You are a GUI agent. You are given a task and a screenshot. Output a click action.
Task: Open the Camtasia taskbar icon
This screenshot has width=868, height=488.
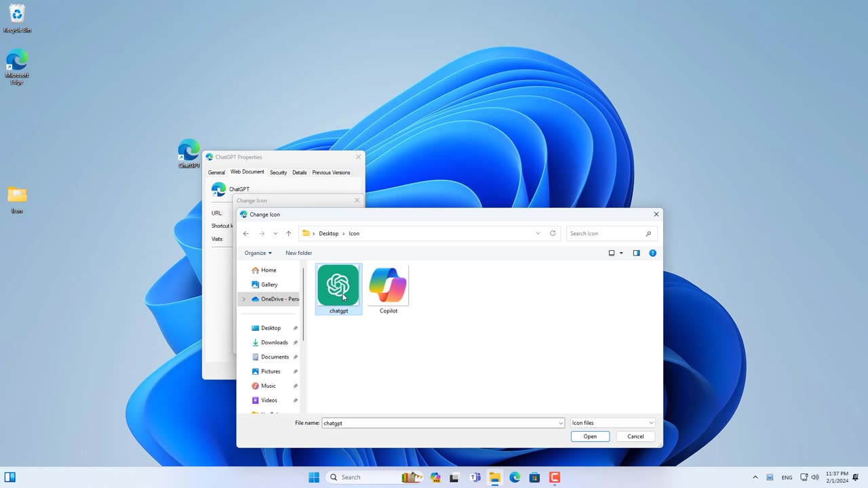tap(555, 477)
